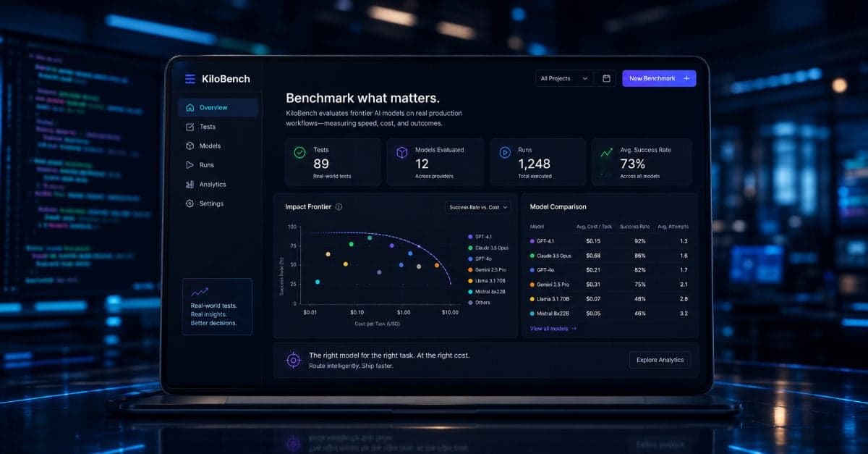Click the 3.2 average attempts cell
The width and height of the screenshot is (868, 454).
684,314
